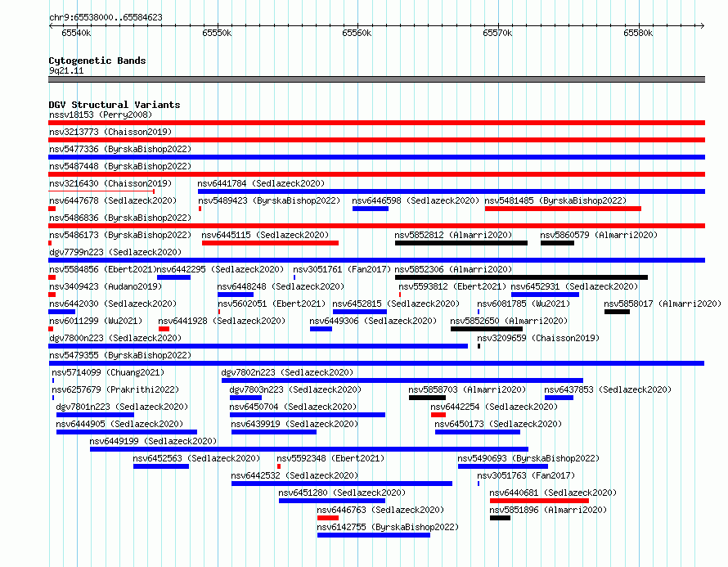
Task: Click the blue bar under dgv7803n223
Action: (245, 398)
